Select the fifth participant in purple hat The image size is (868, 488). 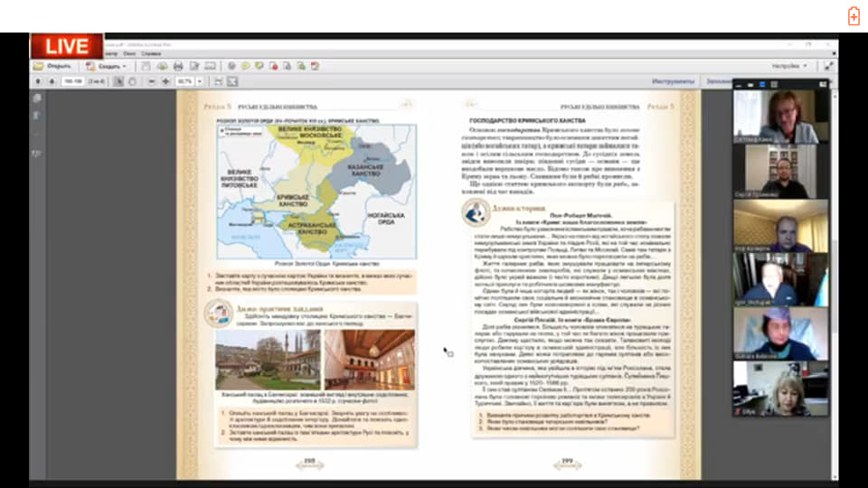[780, 333]
